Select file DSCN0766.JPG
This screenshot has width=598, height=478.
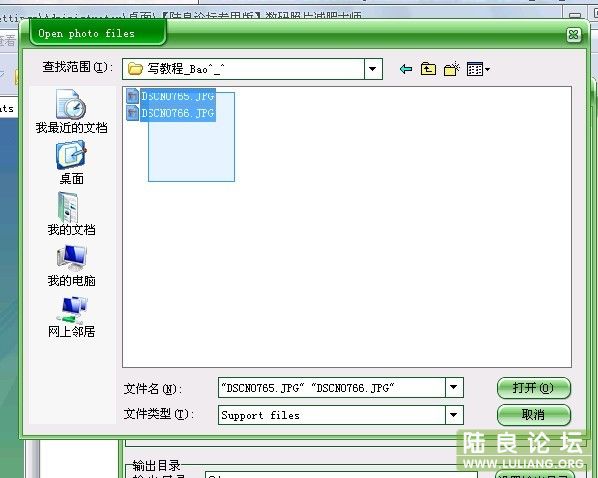(x=177, y=113)
